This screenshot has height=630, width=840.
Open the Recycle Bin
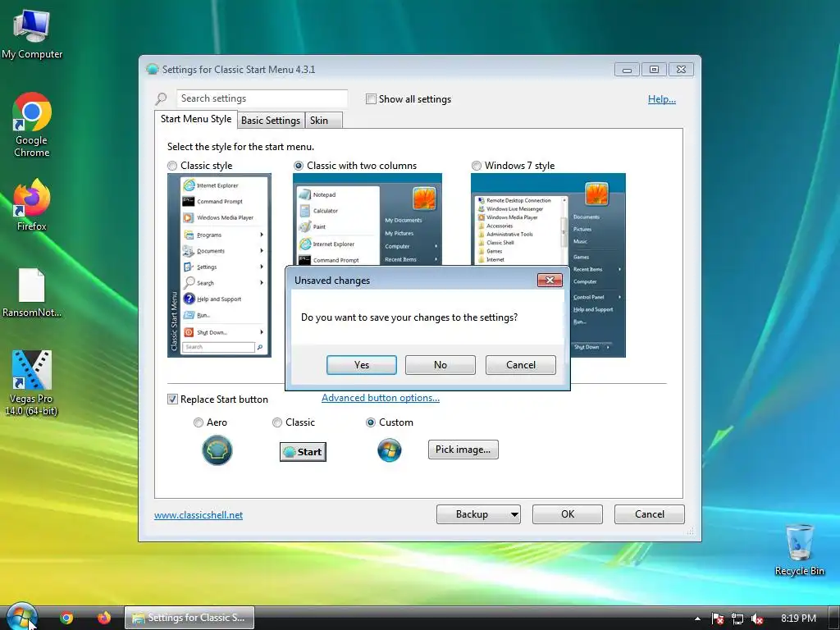tap(799, 550)
